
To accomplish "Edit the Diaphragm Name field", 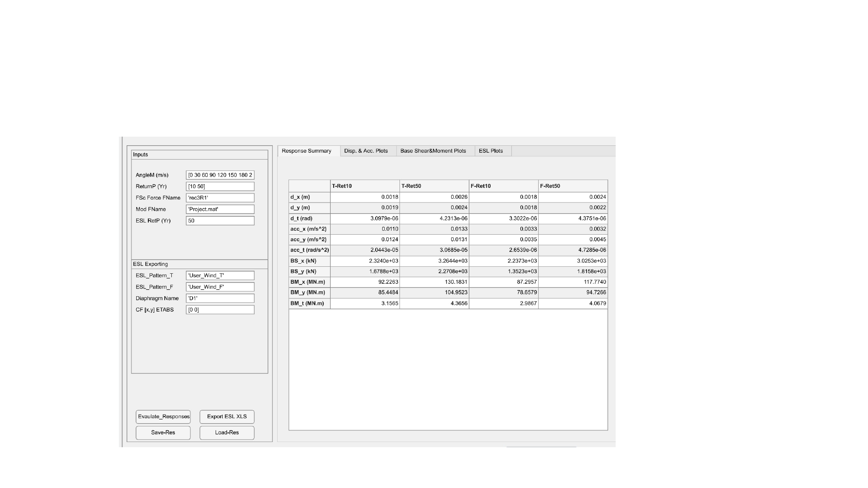I will [220, 298].
